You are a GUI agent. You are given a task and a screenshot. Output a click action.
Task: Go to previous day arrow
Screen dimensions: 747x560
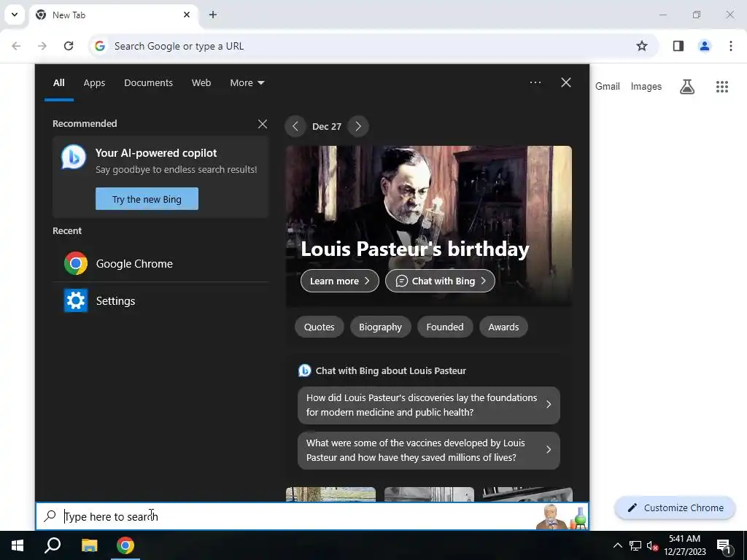point(295,126)
